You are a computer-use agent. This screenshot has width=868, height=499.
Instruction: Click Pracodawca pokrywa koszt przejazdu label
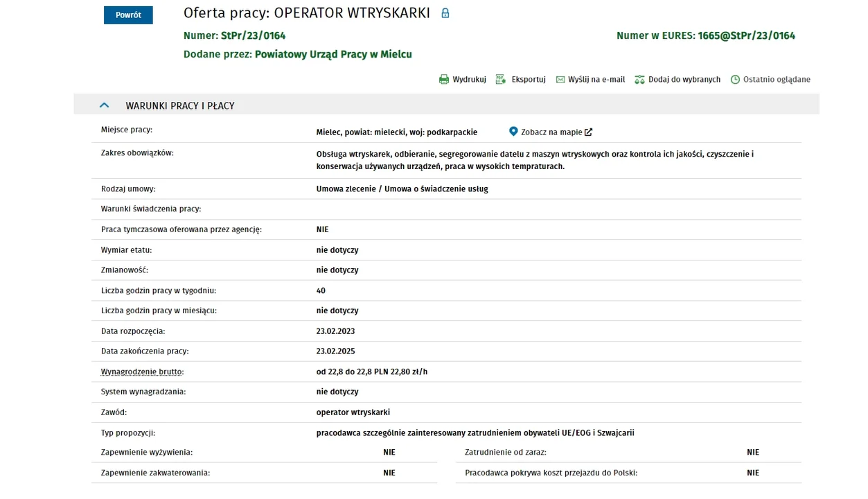click(551, 473)
